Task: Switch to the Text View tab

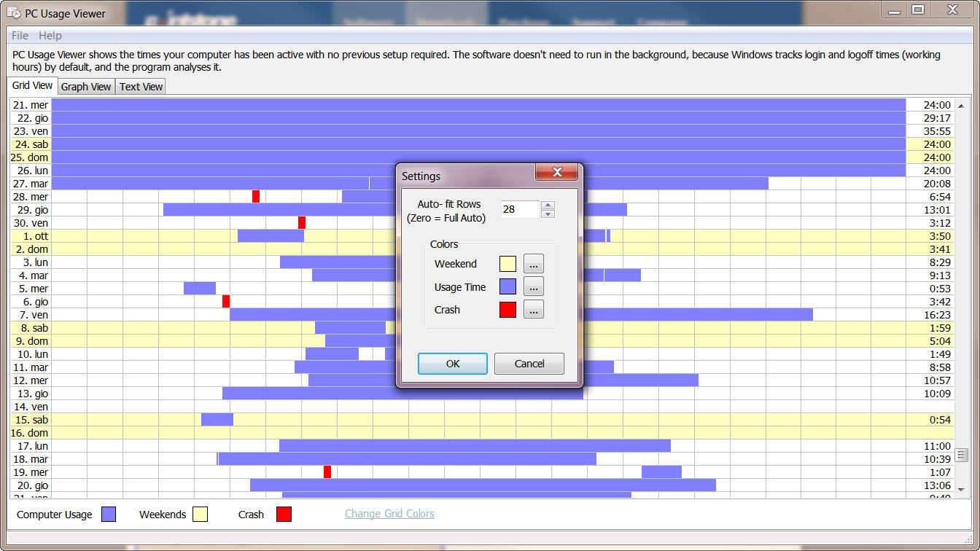Action: (141, 87)
